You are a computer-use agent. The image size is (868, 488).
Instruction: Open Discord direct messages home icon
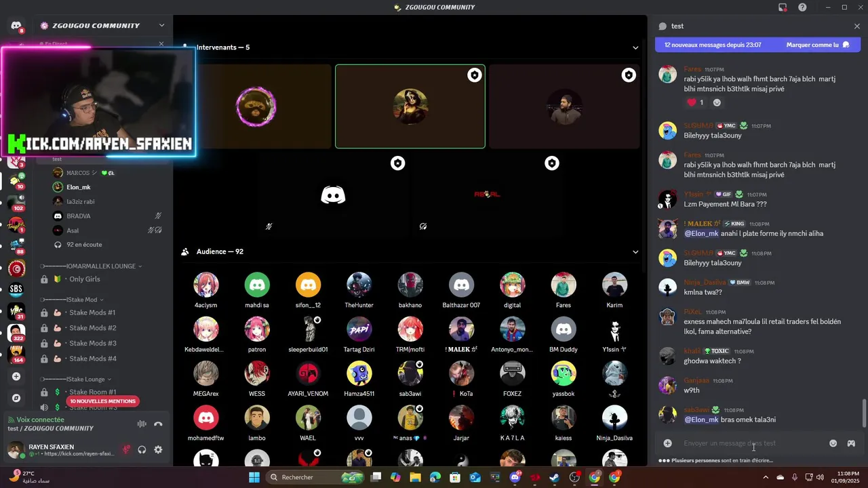pos(16,26)
